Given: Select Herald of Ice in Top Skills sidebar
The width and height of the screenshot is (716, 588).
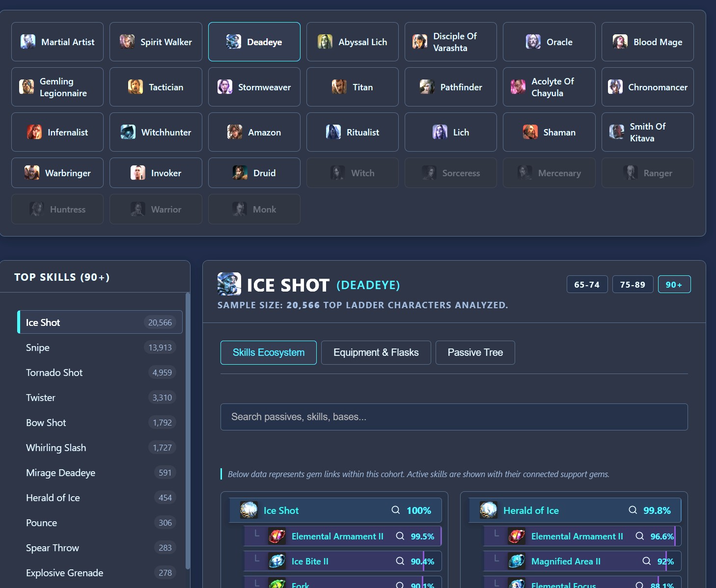Looking at the screenshot, I should pyautogui.click(x=100, y=498).
